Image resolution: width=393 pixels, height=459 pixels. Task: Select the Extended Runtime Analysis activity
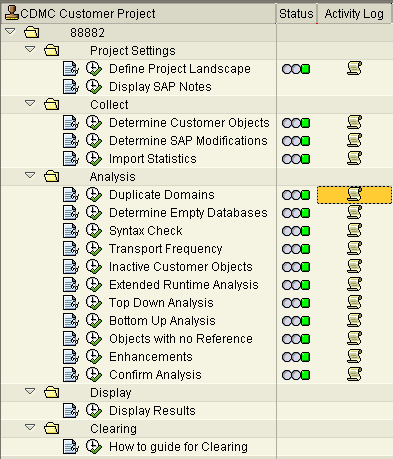[184, 285]
